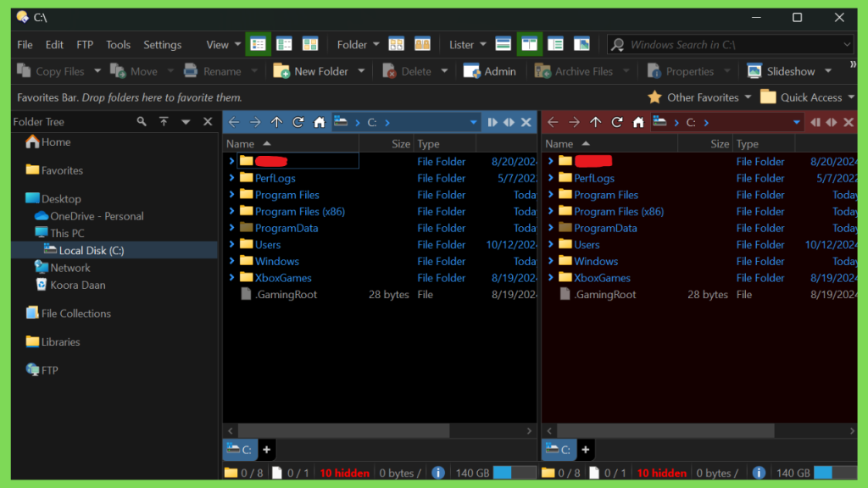Viewport: 868px width, 488px height.
Task: Add new tab in left pane
Action: (267, 450)
